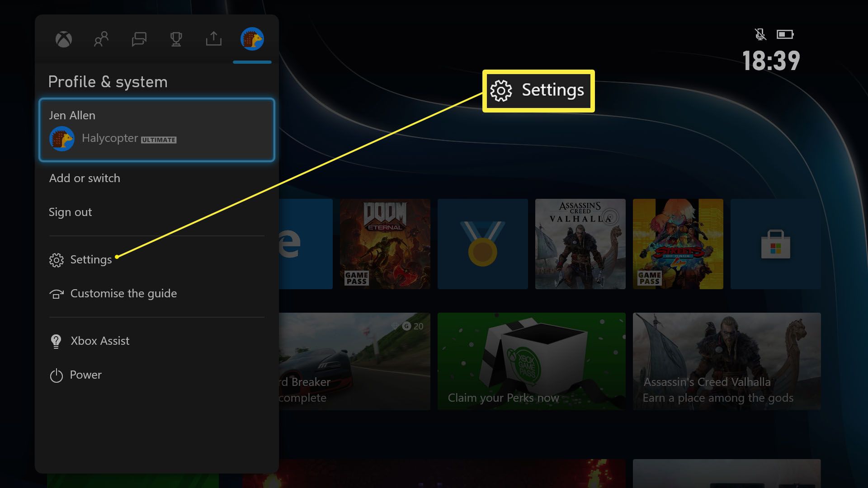Click the muted microphone status icon

point(760,34)
